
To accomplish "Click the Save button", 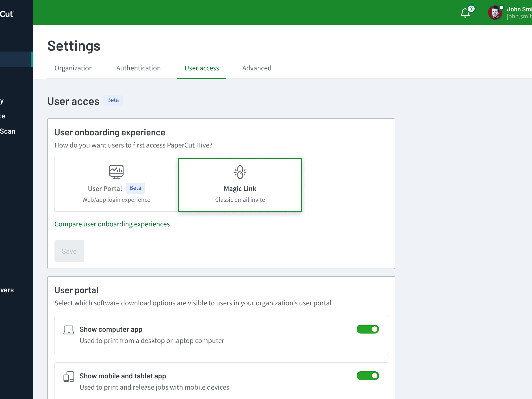I will click(x=69, y=251).
